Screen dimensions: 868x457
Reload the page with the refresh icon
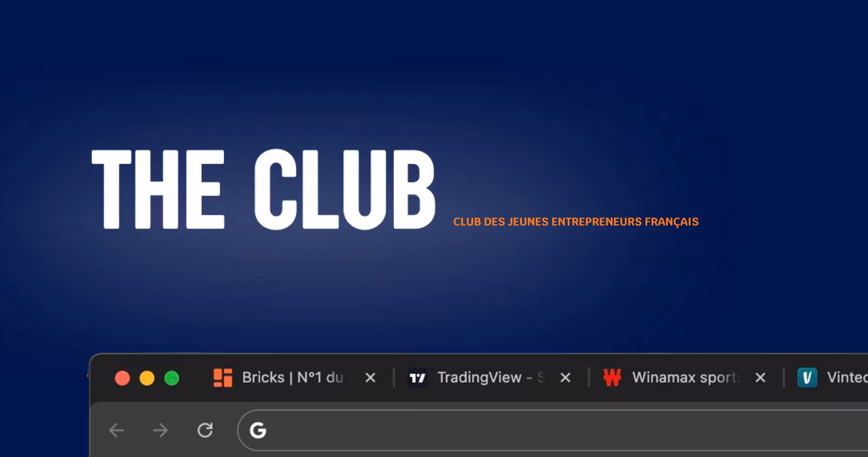coord(205,430)
